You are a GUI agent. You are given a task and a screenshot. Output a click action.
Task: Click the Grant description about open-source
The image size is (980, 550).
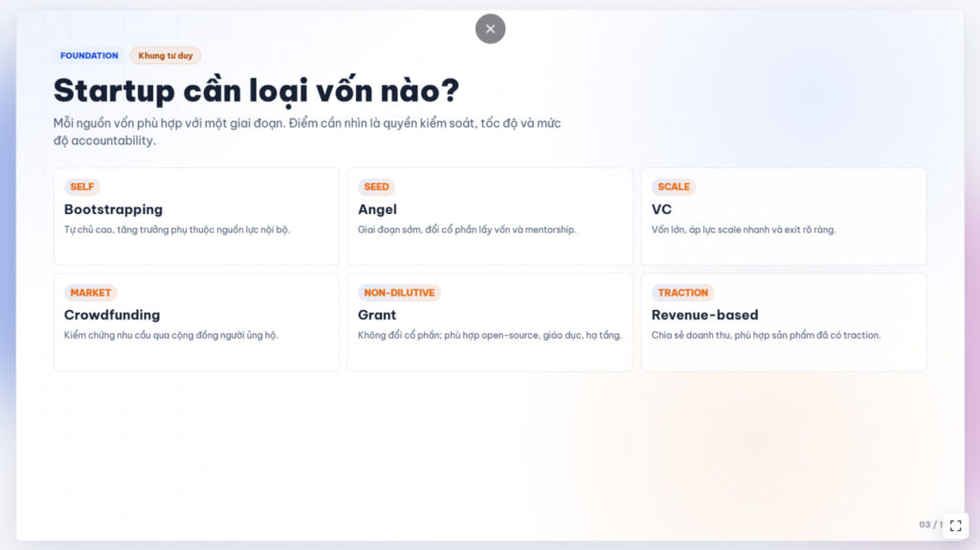coord(490,336)
